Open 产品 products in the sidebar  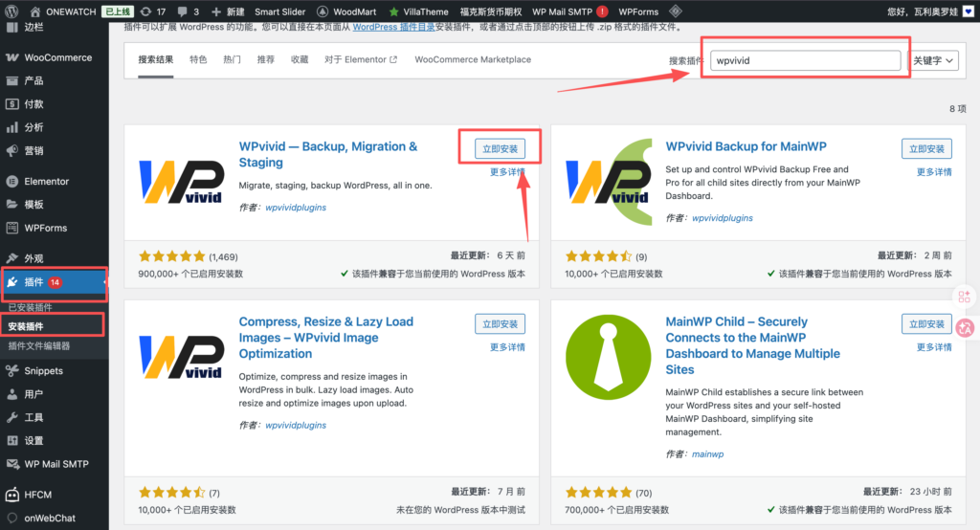point(55,80)
